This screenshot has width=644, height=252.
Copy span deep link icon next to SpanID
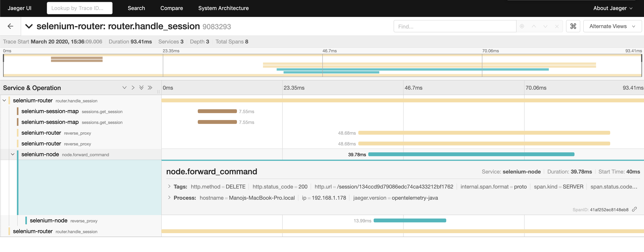click(x=634, y=209)
